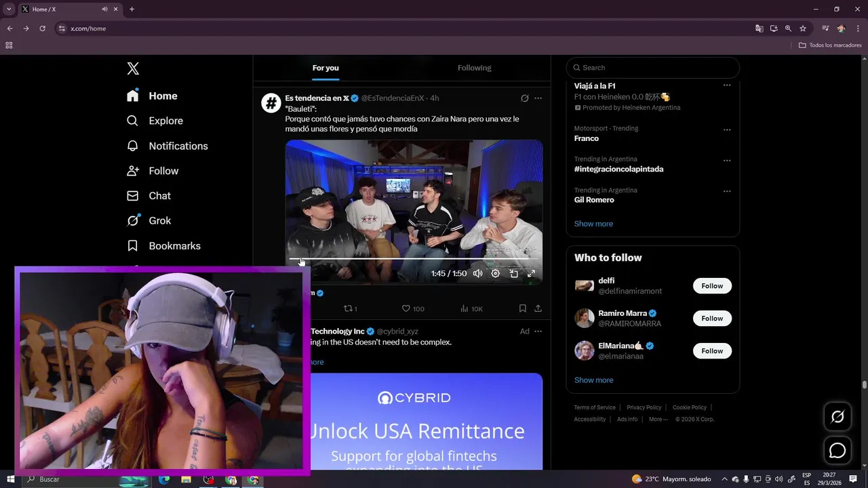Click the install app icon in address bar
The height and width of the screenshot is (488, 868).
point(774,28)
